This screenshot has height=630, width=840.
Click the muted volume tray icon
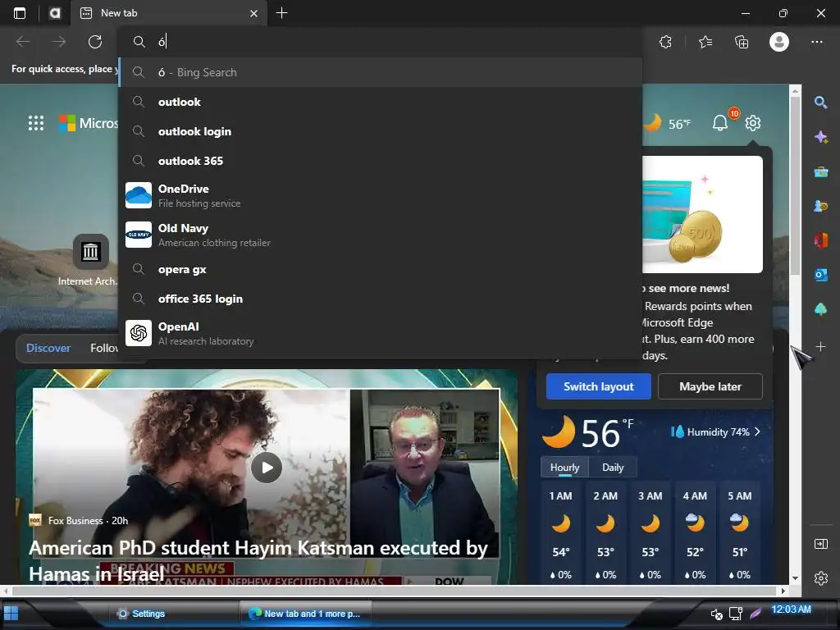[716, 614]
